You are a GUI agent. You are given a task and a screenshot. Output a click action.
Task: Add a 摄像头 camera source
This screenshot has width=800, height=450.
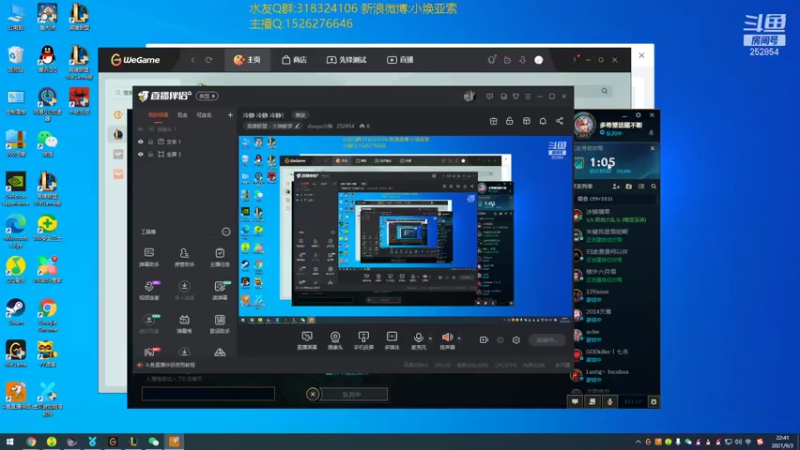[335, 340]
